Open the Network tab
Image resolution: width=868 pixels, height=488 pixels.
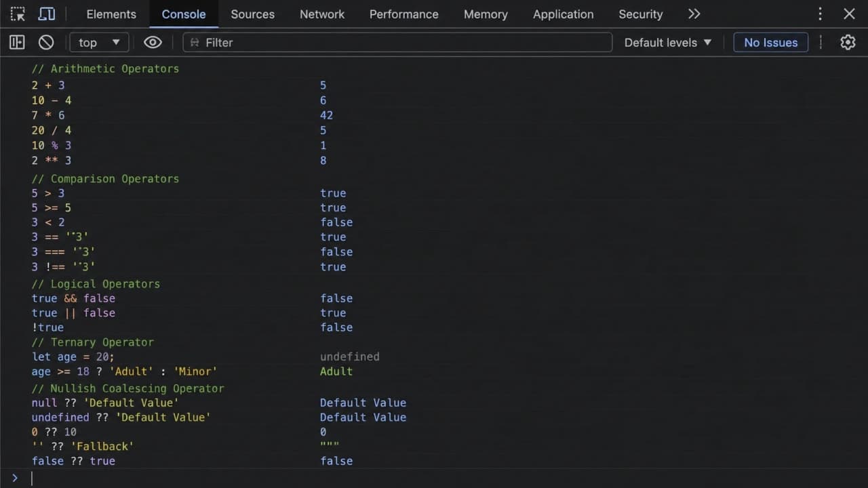point(322,14)
